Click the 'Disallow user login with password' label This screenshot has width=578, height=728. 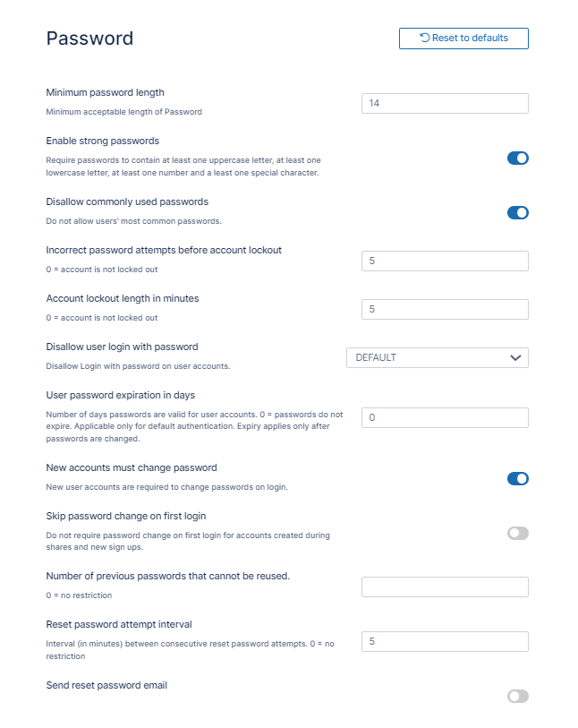coord(122,347)
